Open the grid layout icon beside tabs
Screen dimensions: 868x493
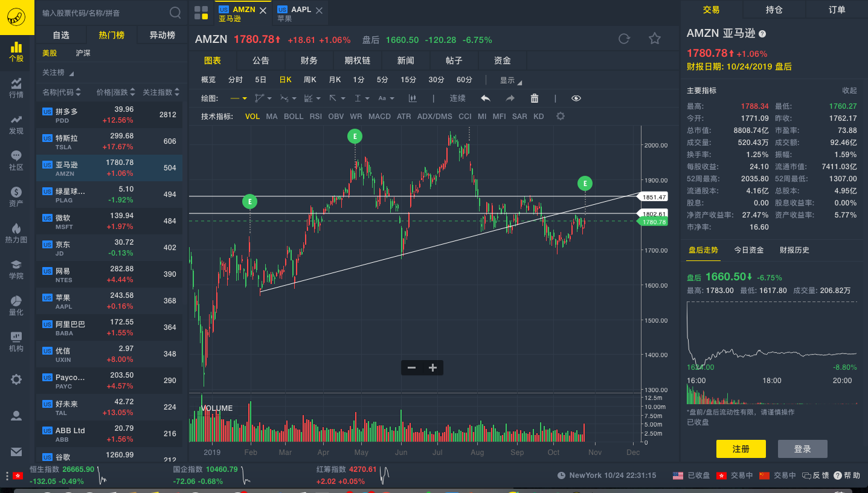pyautogui.click(x=201, y=12)
